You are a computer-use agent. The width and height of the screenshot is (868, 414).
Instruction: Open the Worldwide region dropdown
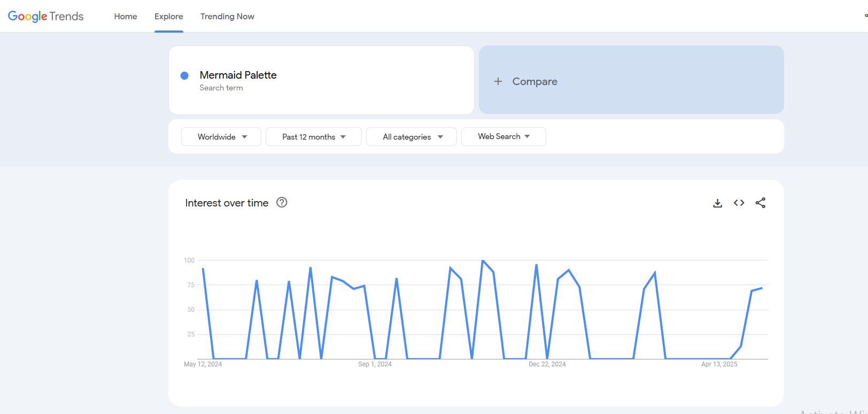(221, 136)
